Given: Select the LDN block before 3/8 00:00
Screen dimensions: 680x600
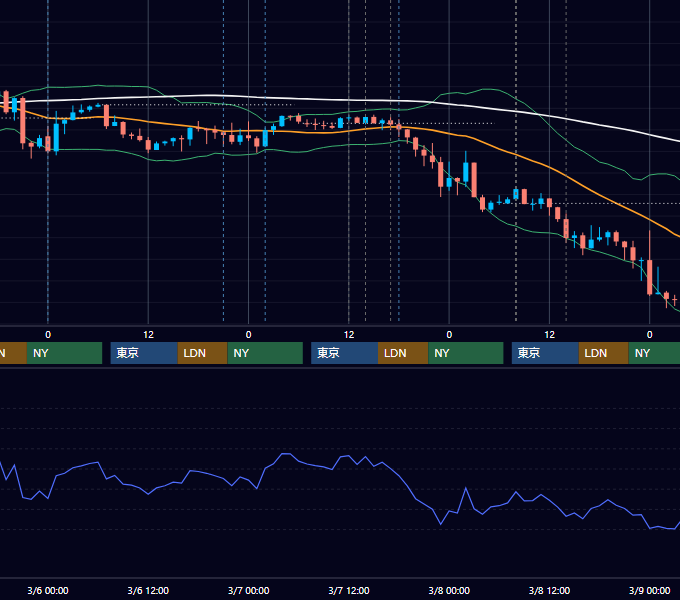Looking at the screenshot, I should click(x=403, y=353).
